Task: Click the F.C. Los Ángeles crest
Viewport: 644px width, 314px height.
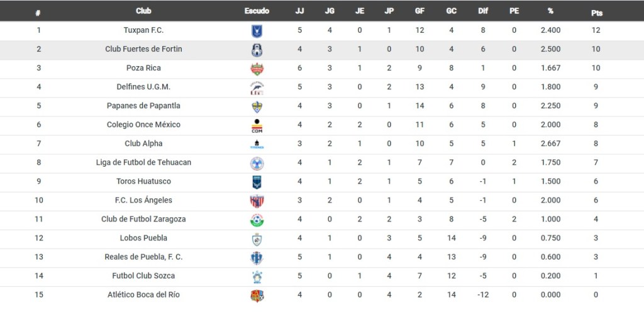Action: coord(257,201)
